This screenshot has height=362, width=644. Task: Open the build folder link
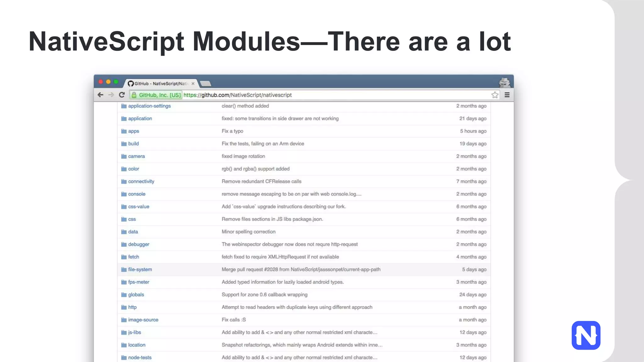[133, 144]
